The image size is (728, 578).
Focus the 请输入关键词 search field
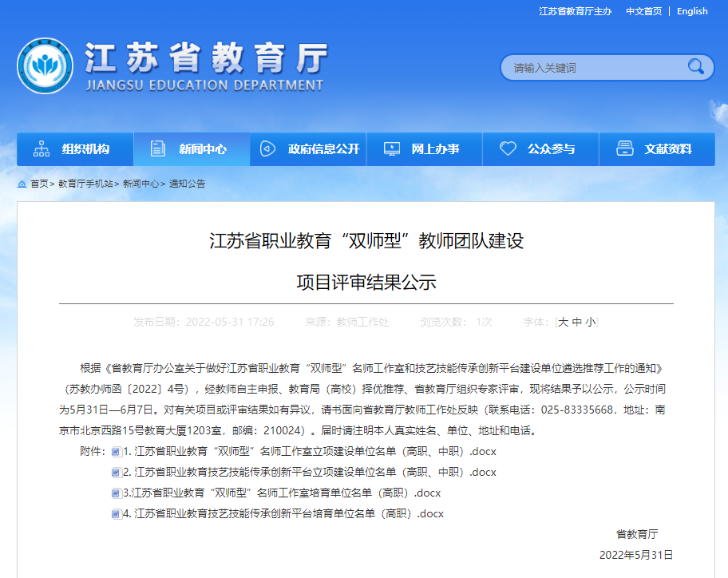point(599,68)
